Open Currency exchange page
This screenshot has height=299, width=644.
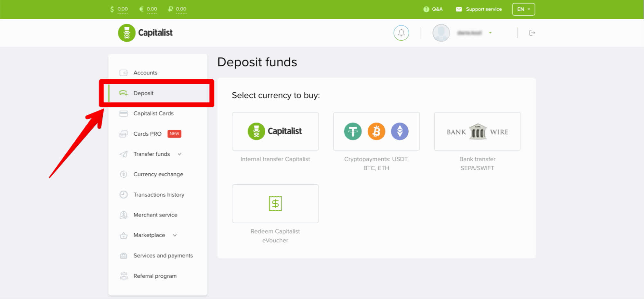click(x=158, y=174)
